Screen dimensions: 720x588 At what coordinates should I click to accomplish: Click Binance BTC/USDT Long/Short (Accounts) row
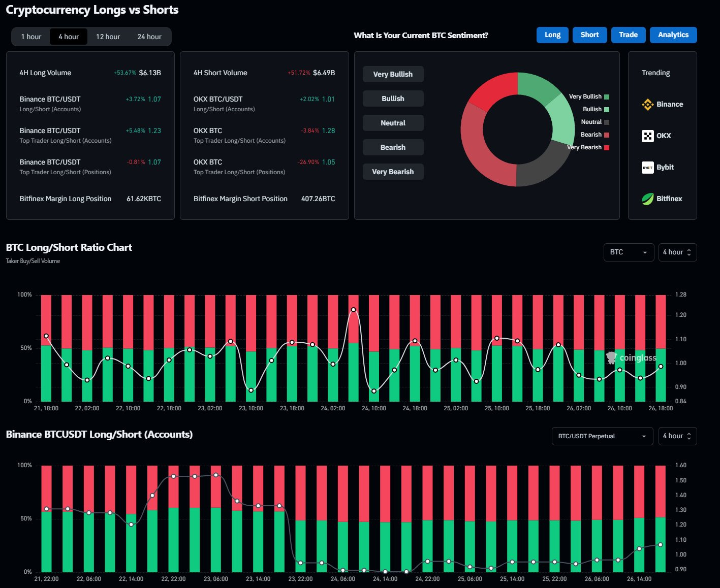90,104
